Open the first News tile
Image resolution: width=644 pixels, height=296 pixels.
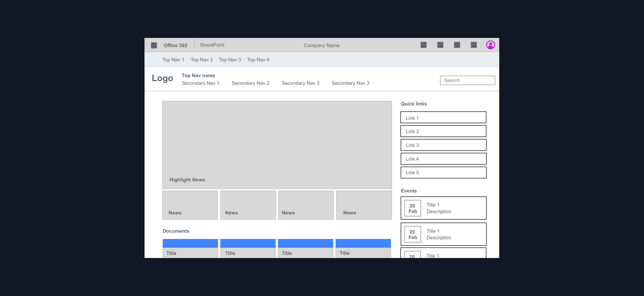(x=190, y=205)
